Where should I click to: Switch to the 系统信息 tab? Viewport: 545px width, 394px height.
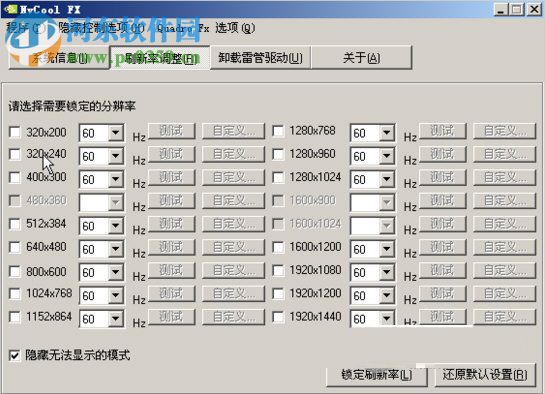(x=59, y=58)
